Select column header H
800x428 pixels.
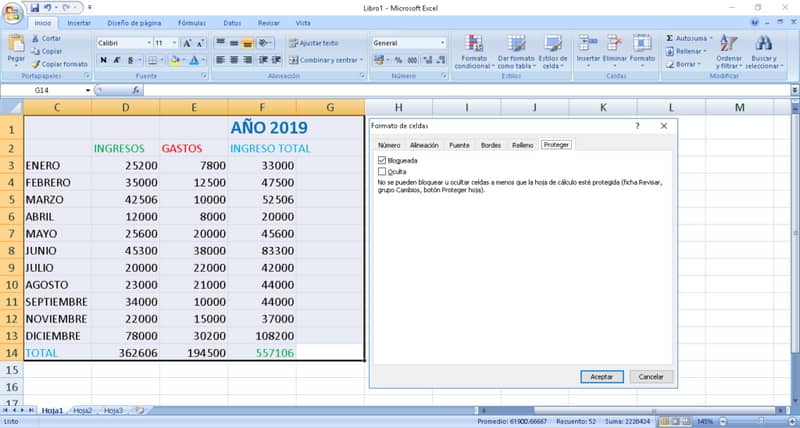pyautogui.click(x=398, y=107)
